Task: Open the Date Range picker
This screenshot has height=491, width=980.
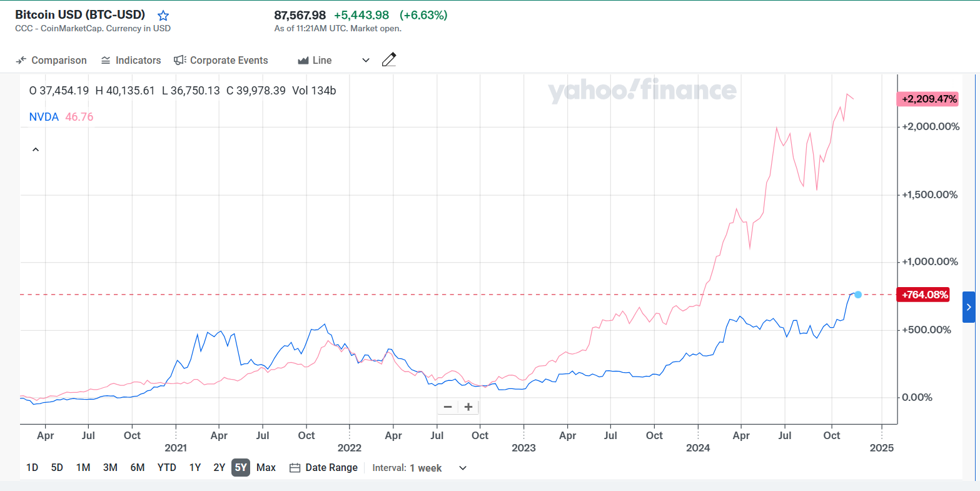Action: tap(324, 467)
